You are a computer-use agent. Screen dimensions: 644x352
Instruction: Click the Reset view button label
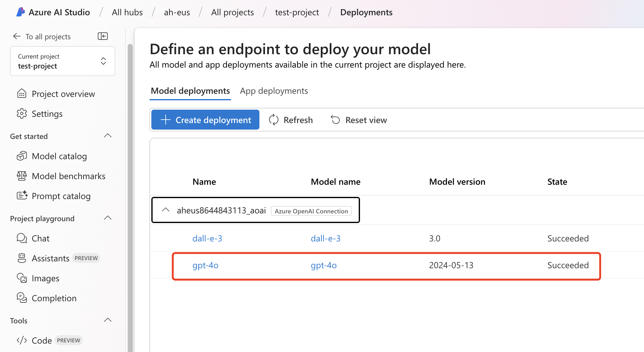pos(366,120)
